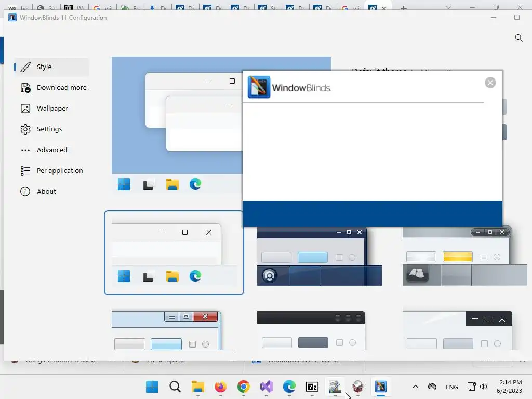Image resolution: width=532 pixels, height=399 pixels.
Task: Open the Style section in sidebar
Action: pyautogui.click(x=52, y=67)
